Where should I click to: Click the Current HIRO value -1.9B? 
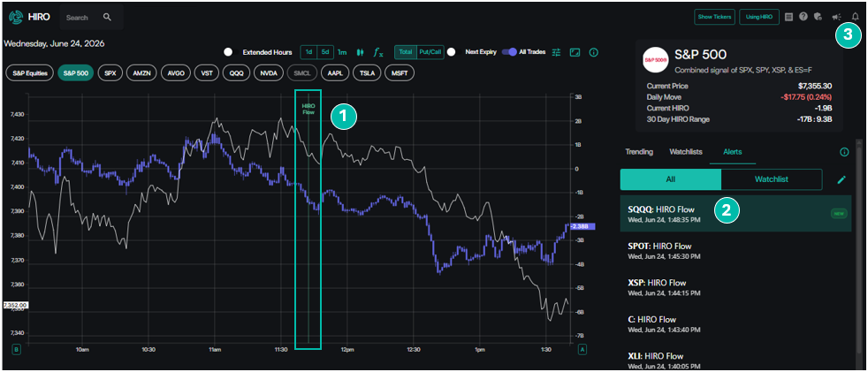[823, 108]
